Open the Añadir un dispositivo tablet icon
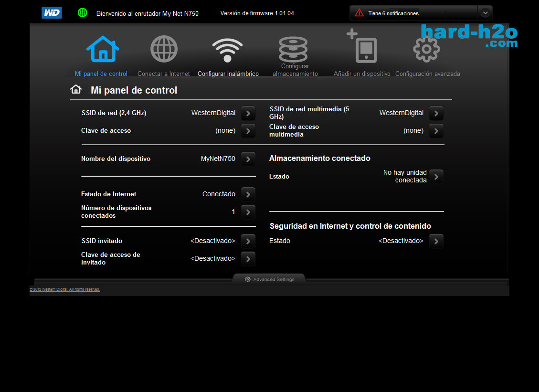This screenshot has width=539, height=392. pos(362,46)
